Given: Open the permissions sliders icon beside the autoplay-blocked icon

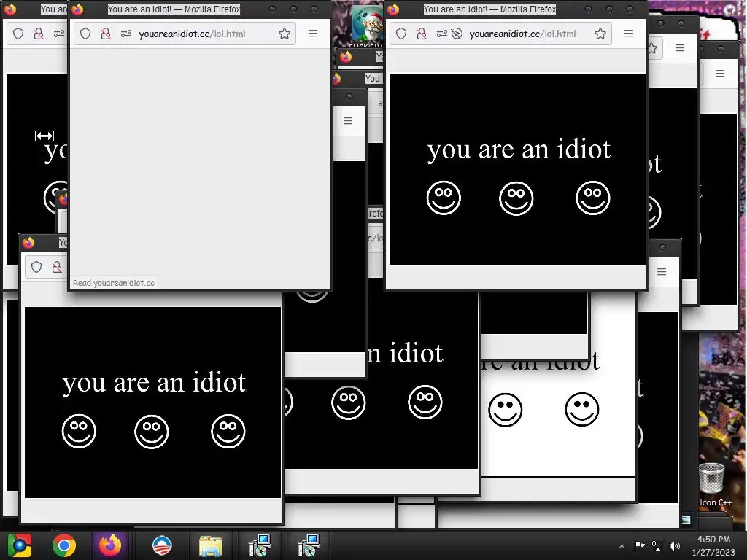Looking at the screenshot, I should 441,34.
